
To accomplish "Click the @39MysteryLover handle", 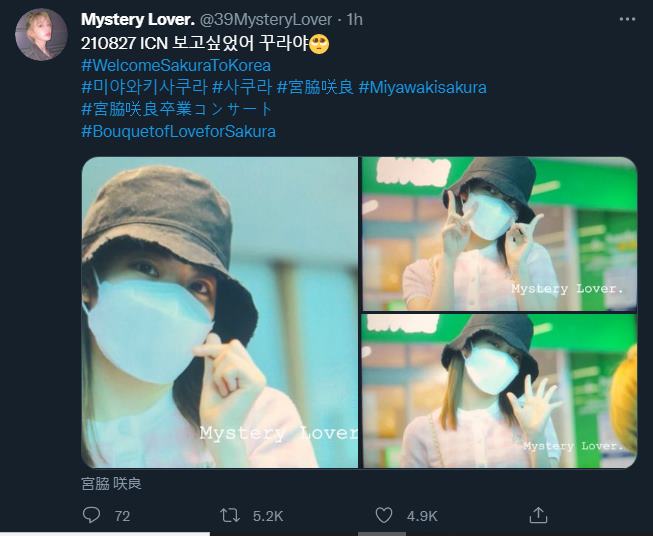I will click(266, 20).
